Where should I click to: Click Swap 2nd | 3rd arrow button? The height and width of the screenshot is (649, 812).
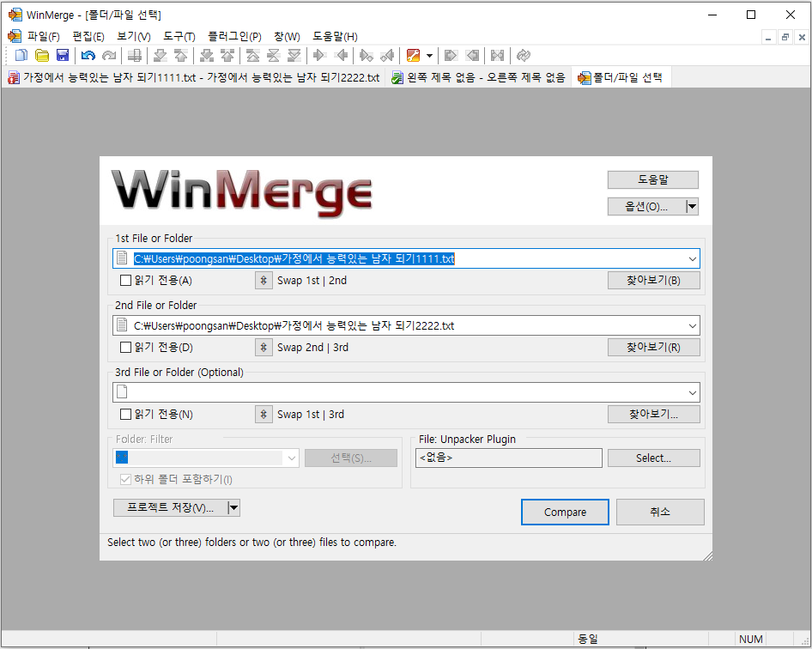coord(264,348)
